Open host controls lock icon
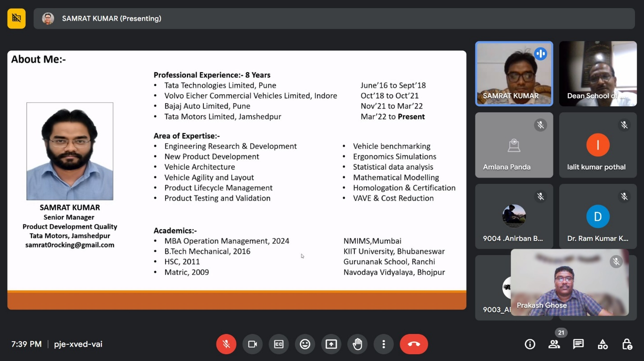 point(627,344)
